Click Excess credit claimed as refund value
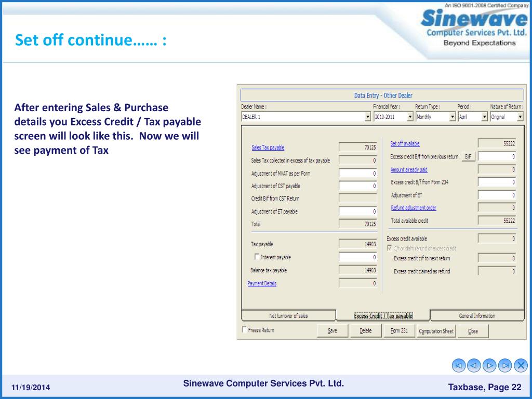The height and width of the screenshot is (399, 532). pos(497,271)
